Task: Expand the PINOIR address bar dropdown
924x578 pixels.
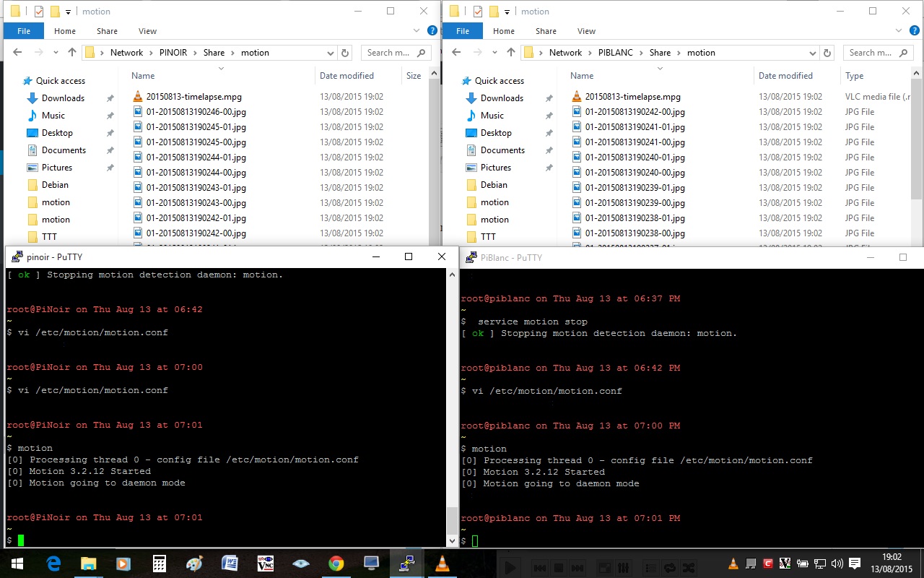Action: click(331, 53)
